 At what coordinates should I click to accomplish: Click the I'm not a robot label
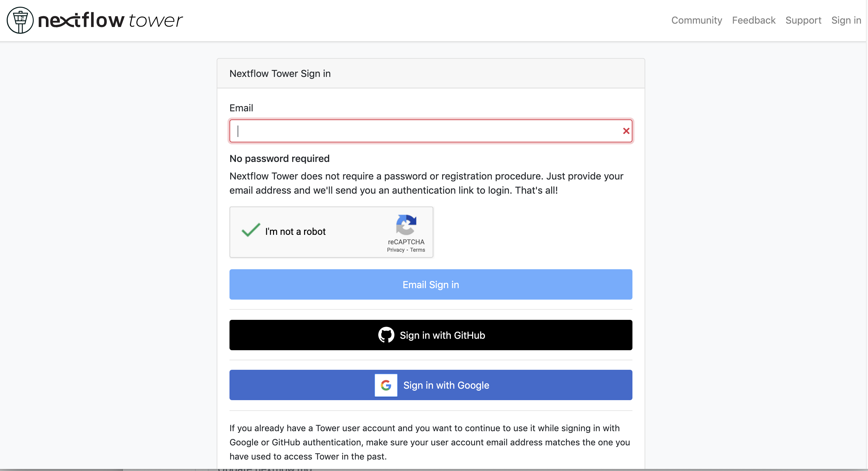coord(295,231)
